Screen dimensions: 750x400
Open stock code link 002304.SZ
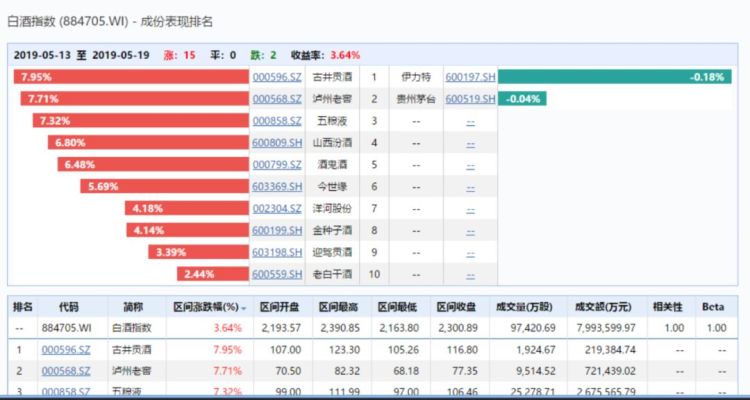click(277, 209)
